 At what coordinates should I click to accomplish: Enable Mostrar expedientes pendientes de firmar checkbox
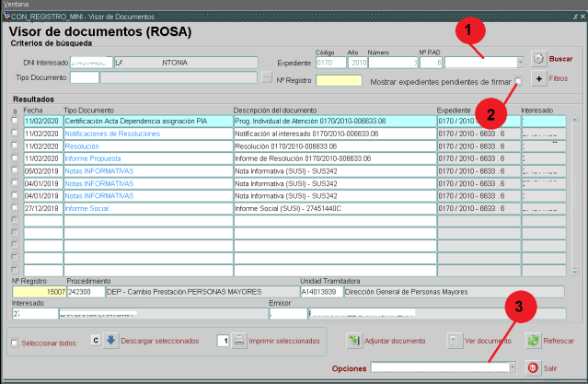pyautogui.click(x=520, y=82)
